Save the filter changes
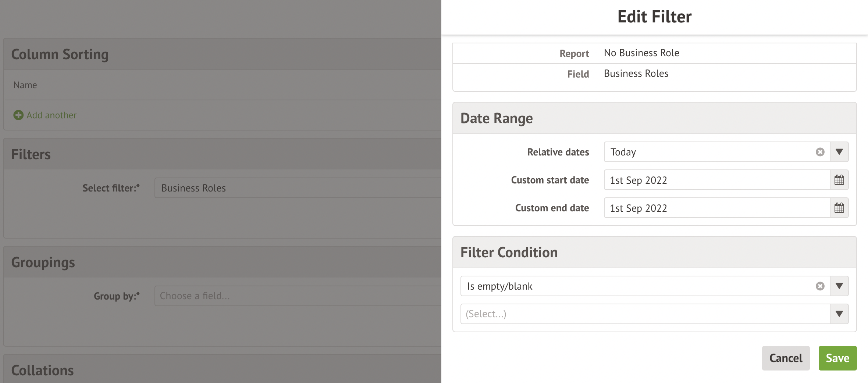The image size is (868, 383). tap(837, 358)
